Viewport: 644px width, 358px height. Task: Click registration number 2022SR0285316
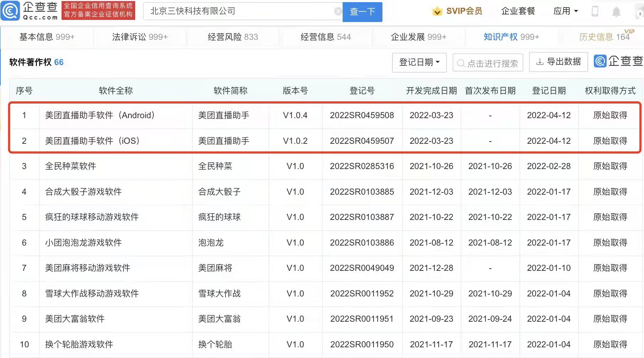click(x=362, y=166)
